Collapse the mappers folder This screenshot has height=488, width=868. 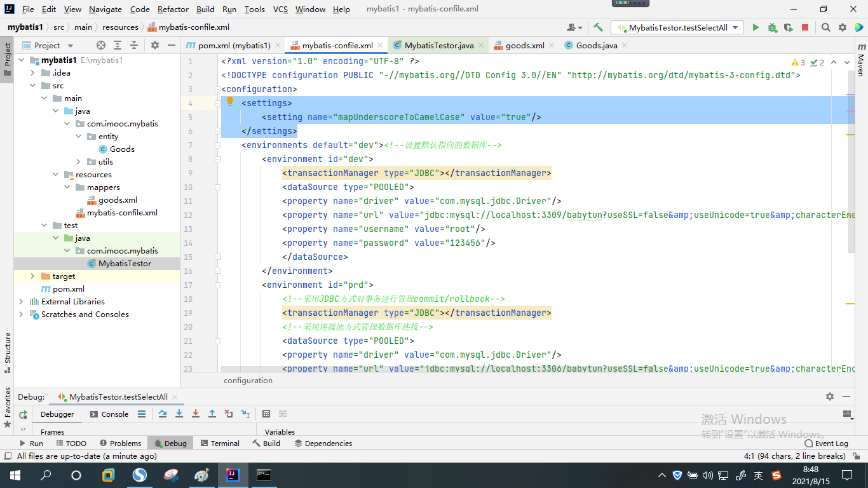click(x=67, y=187)
